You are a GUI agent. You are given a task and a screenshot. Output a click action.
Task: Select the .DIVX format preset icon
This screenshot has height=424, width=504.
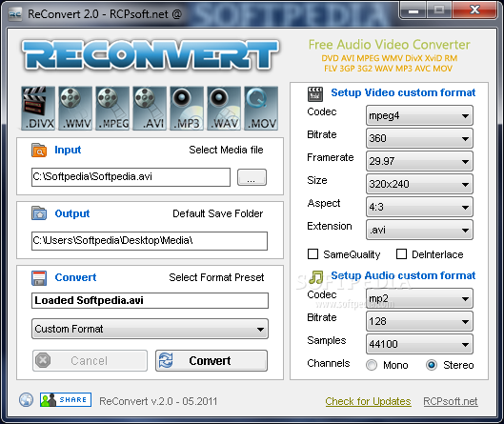click(x=38, y=108)
